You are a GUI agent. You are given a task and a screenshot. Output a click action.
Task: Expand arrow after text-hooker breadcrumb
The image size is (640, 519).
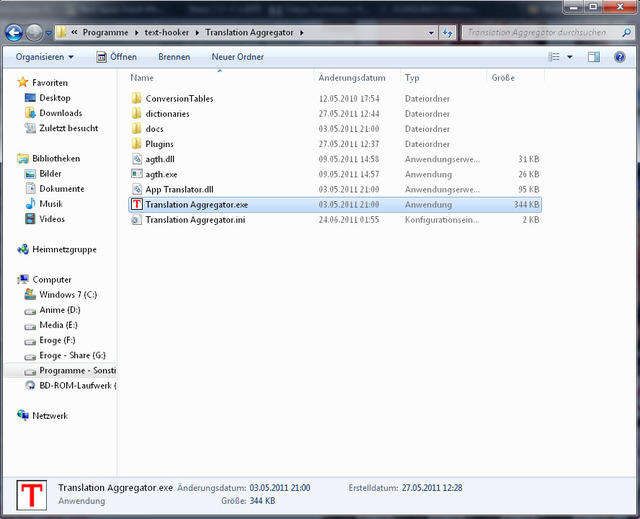point(197,33)
